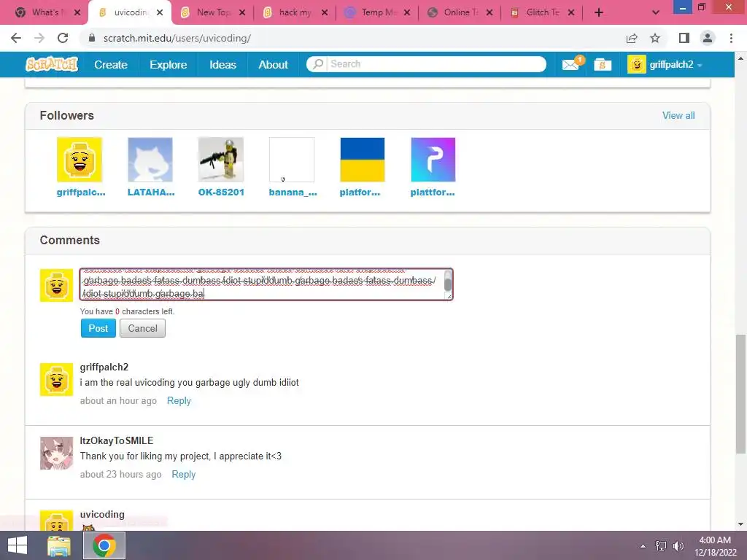Open the Ideas menu item
Screen dimensions: 747x560
(223, 65)
